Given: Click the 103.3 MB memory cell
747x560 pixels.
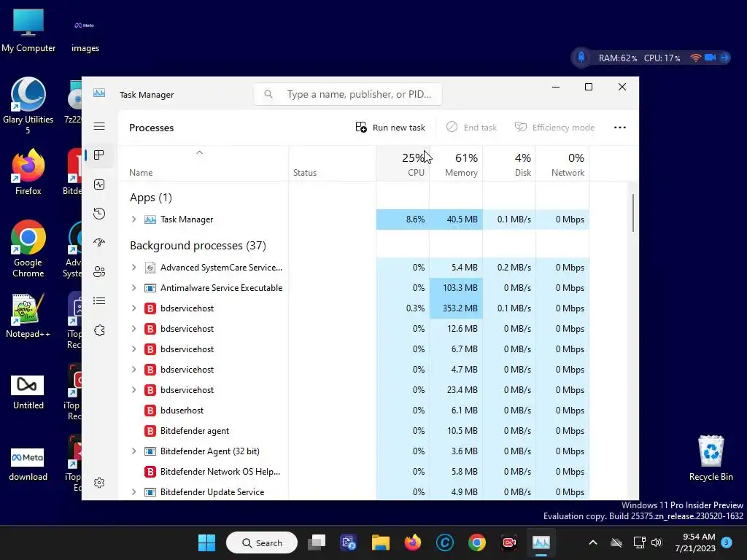Looking at the screenshot, I should [456, 287].
